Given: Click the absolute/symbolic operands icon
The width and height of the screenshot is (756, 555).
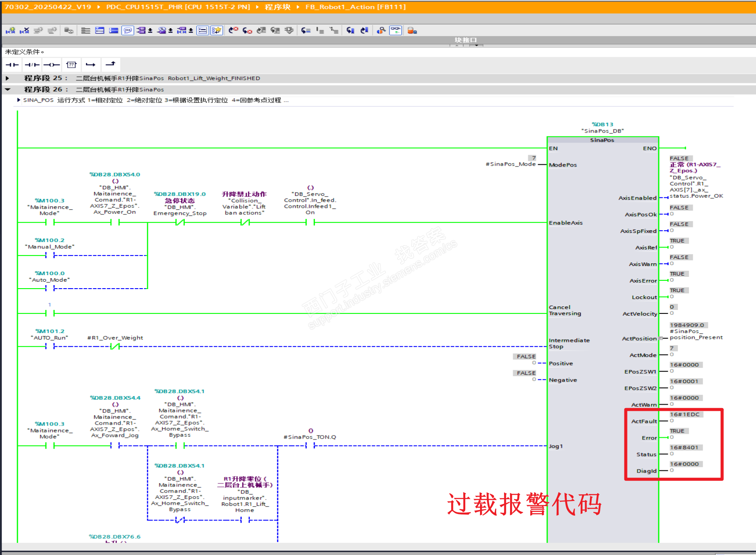Looking at the screenshot, I should [x=141, y=31].
